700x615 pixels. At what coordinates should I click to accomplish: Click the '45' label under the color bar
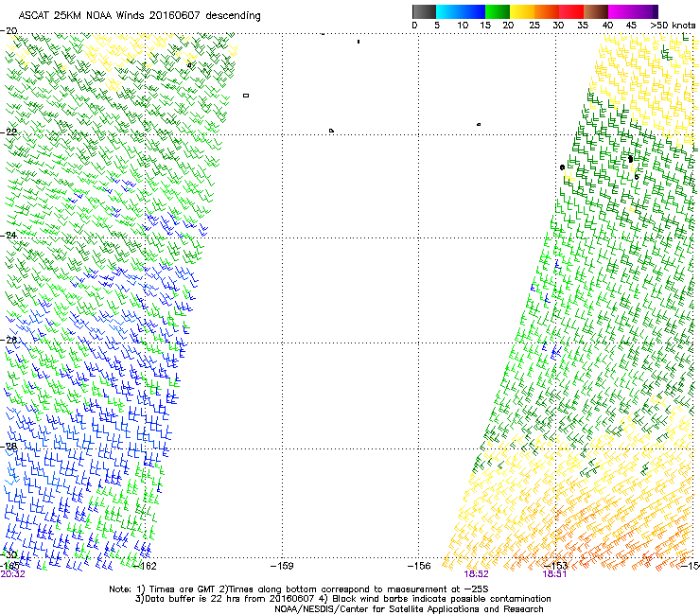click(x=631, y=26)
